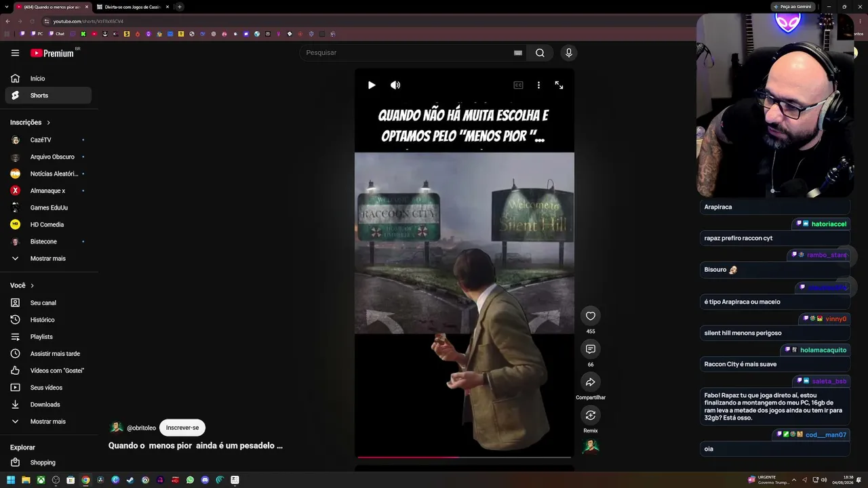Open Seus vídeos in the sidebar
Viewport: 868px width, 488px height.
pos(48,388)
